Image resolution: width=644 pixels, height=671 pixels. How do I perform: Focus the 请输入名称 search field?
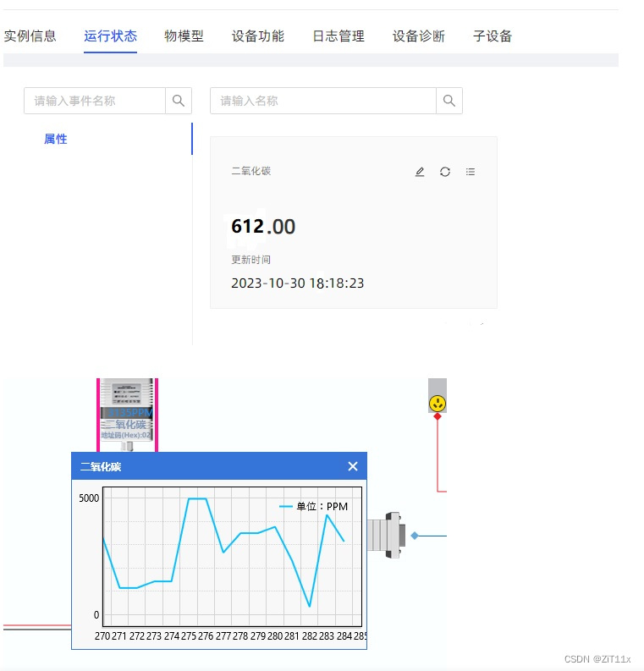323,101
